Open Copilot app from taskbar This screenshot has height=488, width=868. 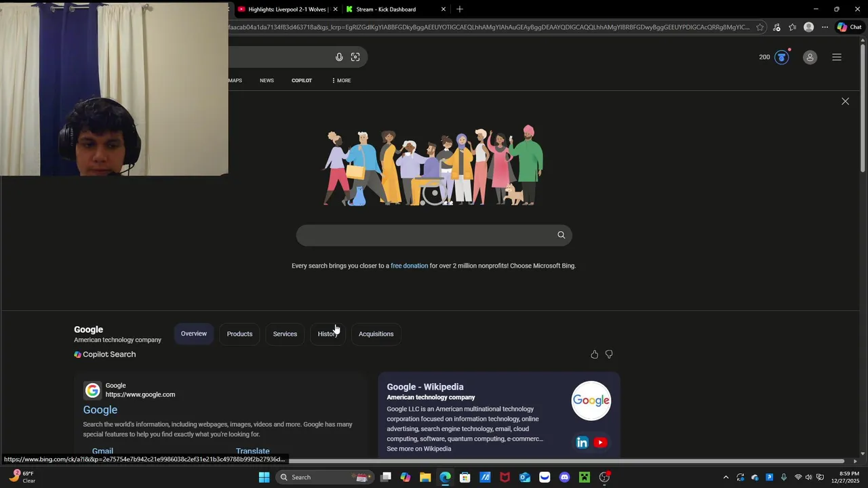406,477
